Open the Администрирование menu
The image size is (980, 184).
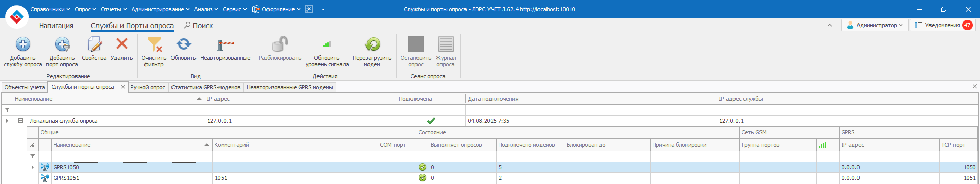click(x=160, y=9)
